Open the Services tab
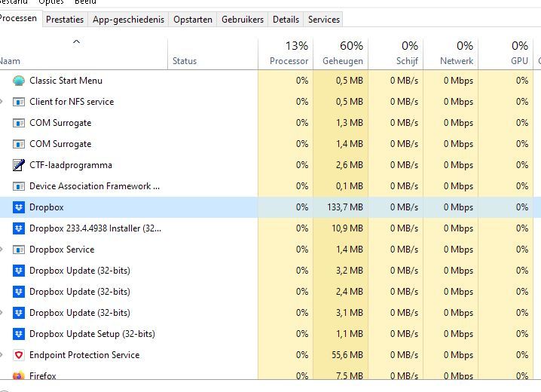The image size is (541, 392). click(323, 20)
